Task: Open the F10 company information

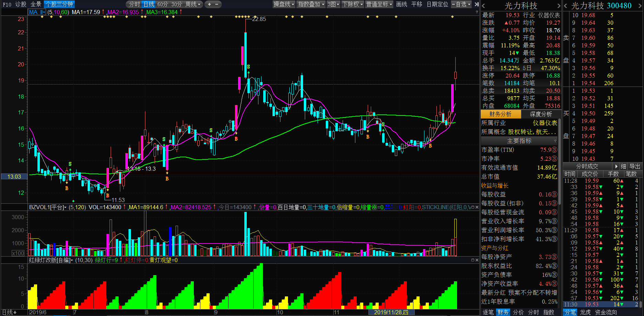Action: coord(7,4)
